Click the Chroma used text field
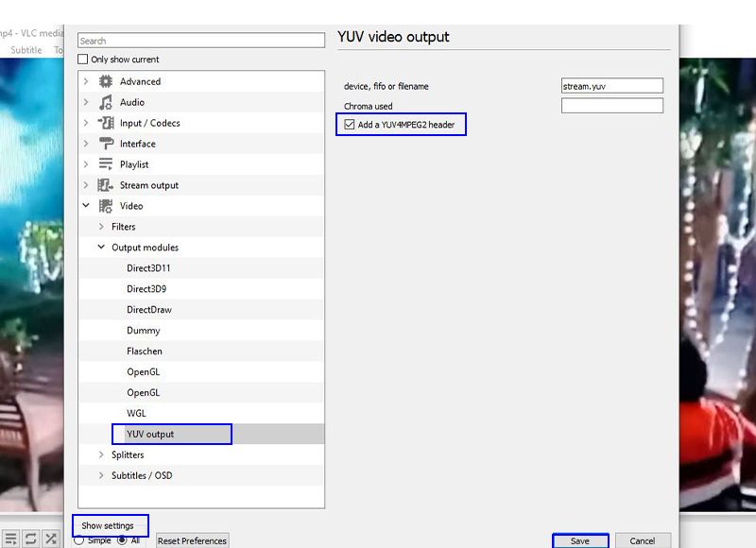 click(611, 106)
